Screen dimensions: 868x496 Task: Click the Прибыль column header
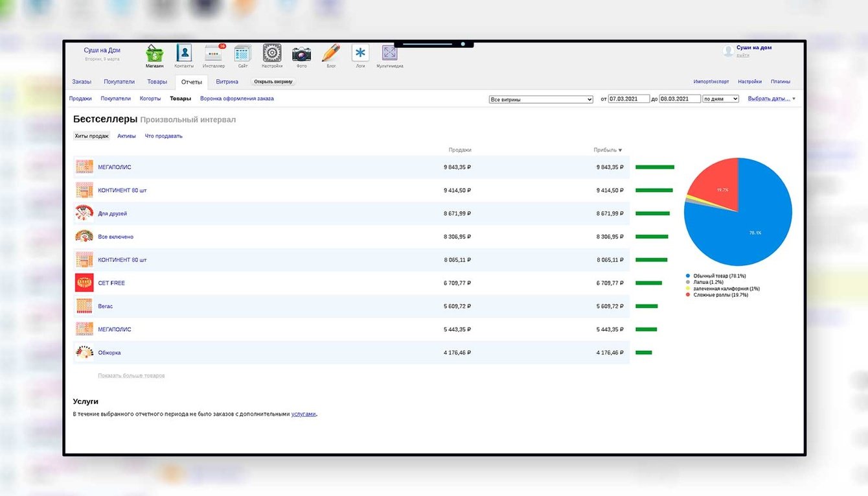604,150
